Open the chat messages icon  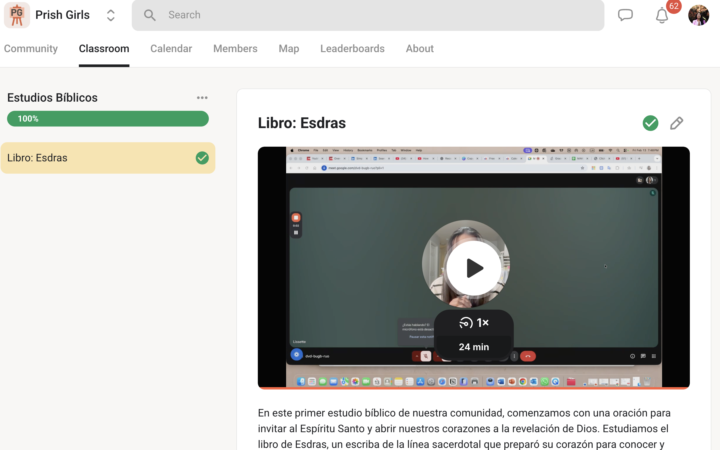click(x=625, y=15)
